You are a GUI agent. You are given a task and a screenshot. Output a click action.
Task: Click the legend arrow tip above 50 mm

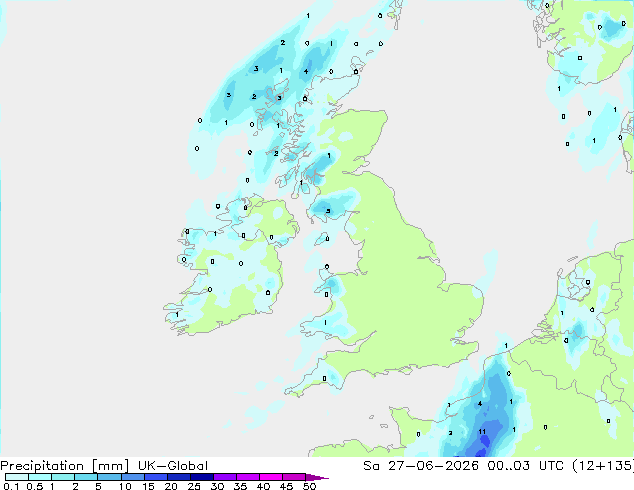(317, 477)
